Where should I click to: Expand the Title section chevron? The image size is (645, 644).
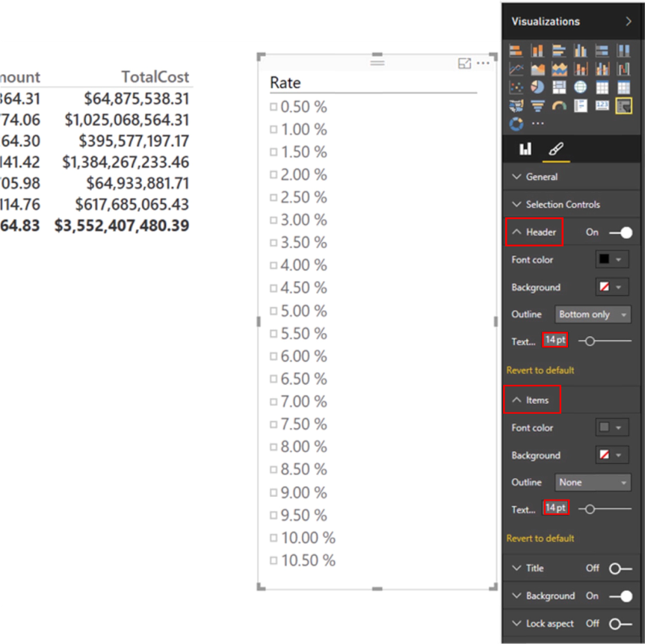pyautogui.click(x=516, y=568)
